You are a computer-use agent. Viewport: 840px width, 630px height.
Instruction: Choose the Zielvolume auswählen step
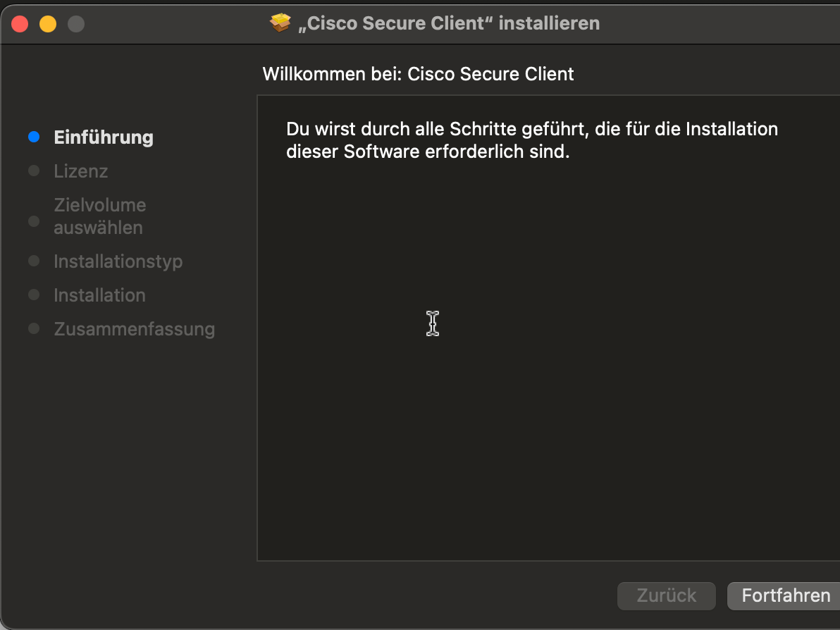pyautogui.click(x=100, y=216)
